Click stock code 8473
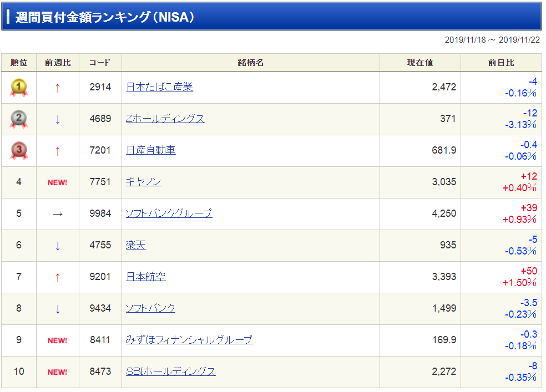The image size is (546, 392). tap(100, 371)
